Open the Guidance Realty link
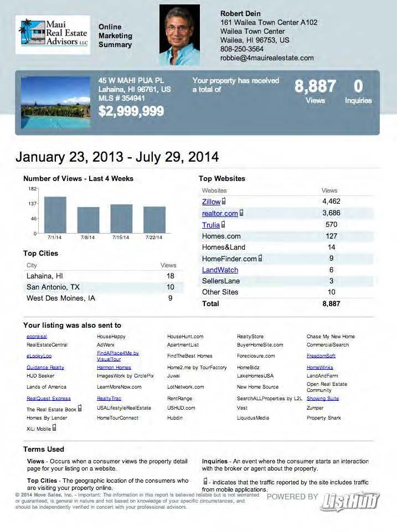This screenshot has width=397, height=532. point(45,368)
